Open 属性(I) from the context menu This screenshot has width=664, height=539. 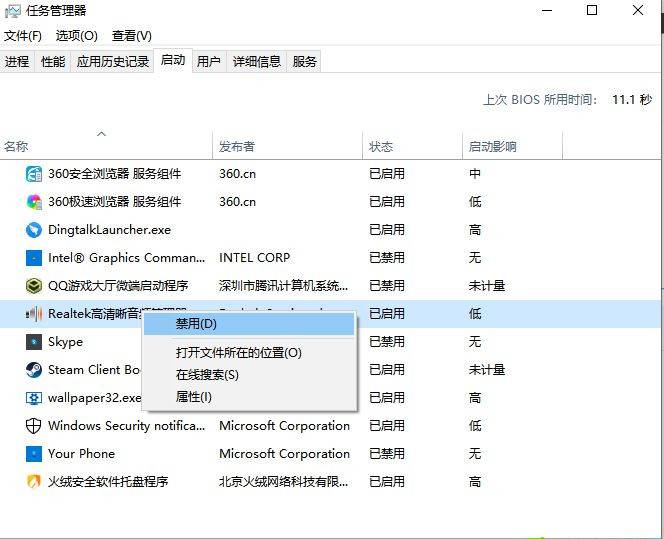(194, 397)
